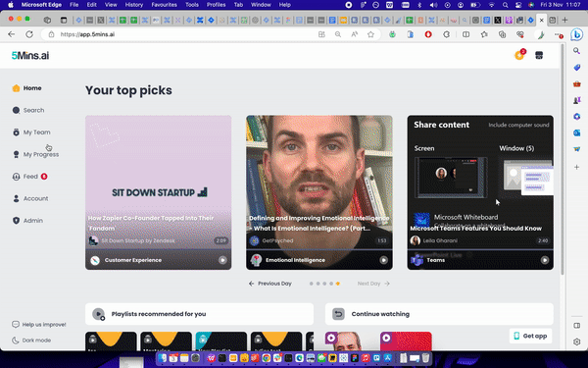Open macOS Spotlight search in menu bar
Viewport: 588px width, 368px height.
pos(506,5)
